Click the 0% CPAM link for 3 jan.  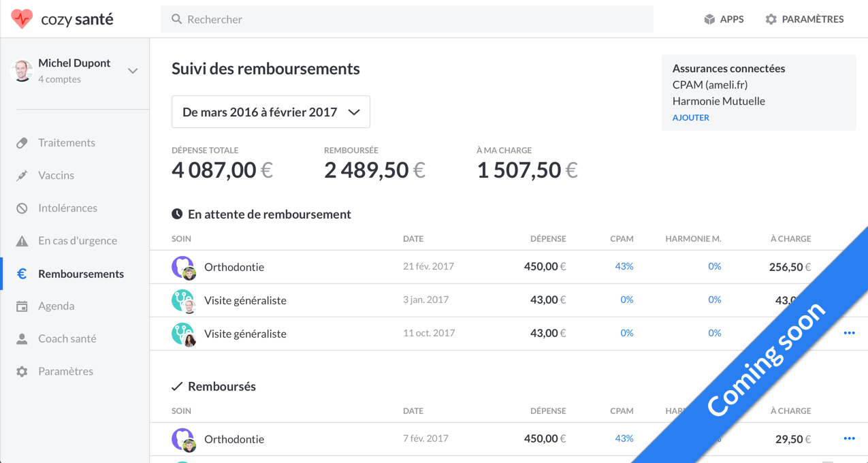click(627, 300)
